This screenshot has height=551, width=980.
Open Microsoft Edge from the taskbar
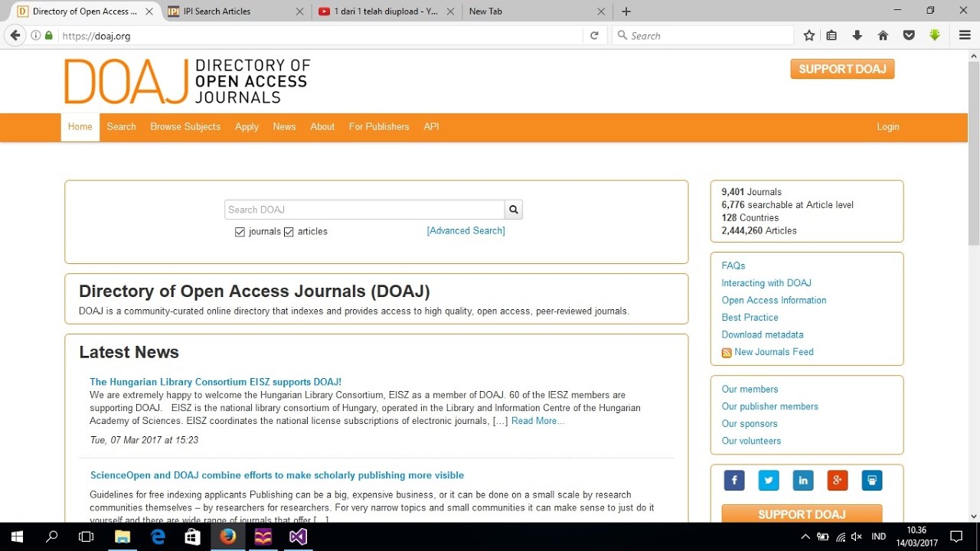158,536
